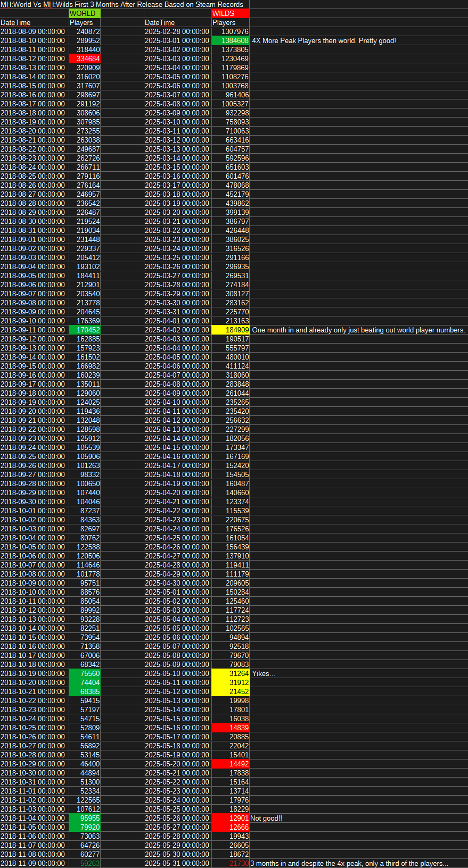The image size is (468, 868).
Task: Select date cell 2025-05-31 00:00:00
Action: point(178,863)
